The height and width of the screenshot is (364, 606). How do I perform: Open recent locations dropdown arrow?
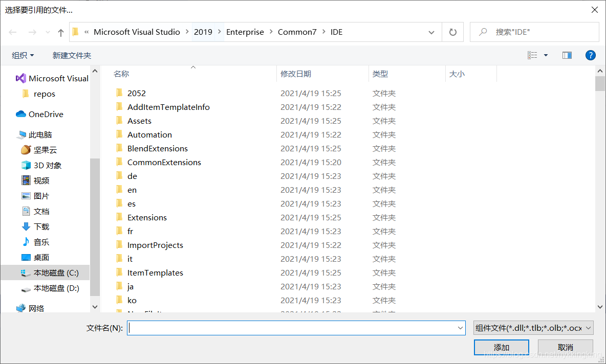click(48, 32)
